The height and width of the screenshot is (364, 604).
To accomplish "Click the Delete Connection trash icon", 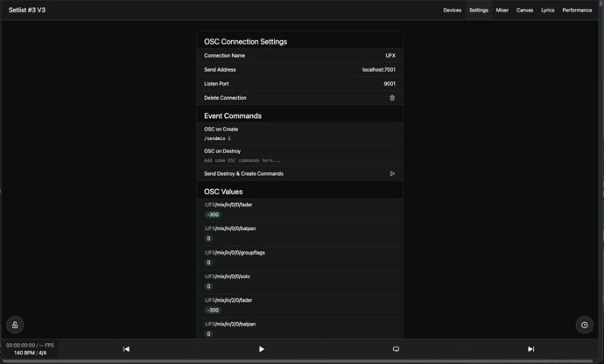I will (x=392, y=98).
